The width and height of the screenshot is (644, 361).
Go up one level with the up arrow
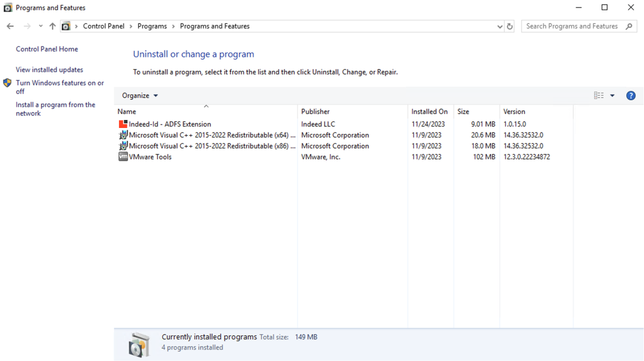click(x=52, y=26)
